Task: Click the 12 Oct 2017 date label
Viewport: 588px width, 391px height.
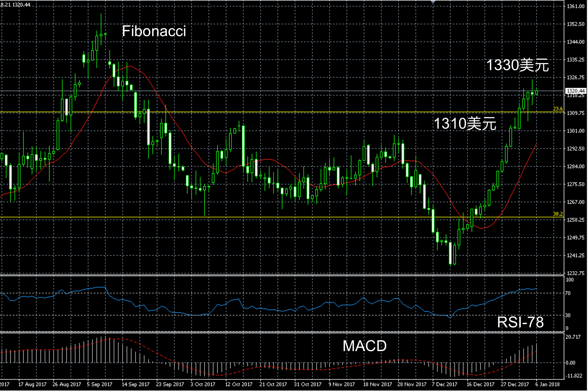Action: (x=239, y=384)
